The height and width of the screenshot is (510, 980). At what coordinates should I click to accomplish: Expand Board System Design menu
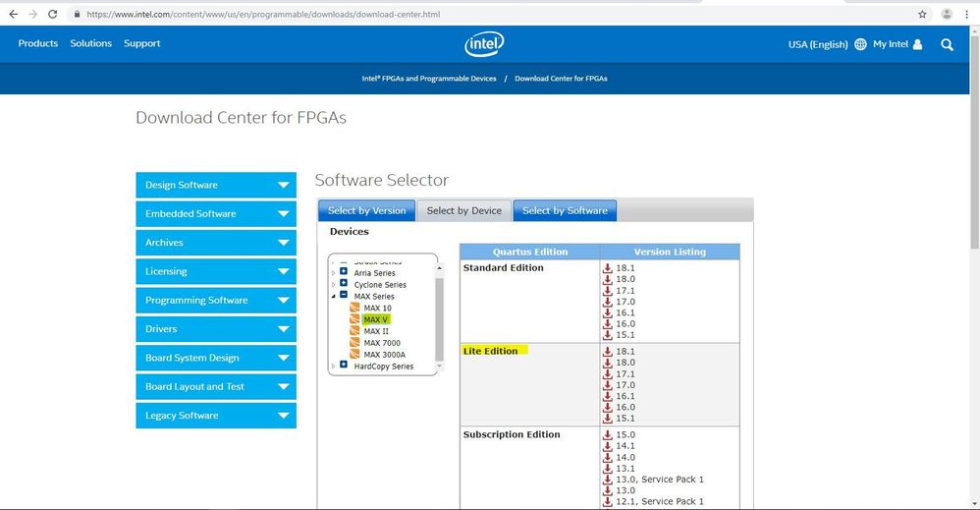coord(216,358)
